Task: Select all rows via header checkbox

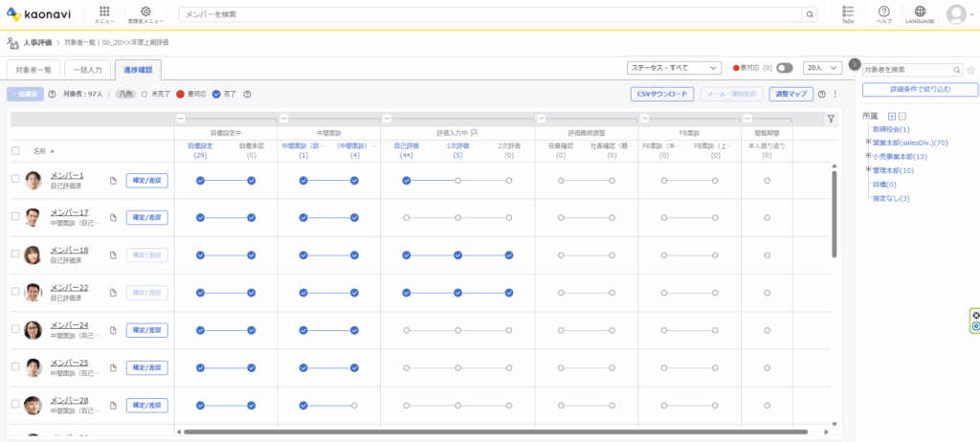Action: coord(15,151)
